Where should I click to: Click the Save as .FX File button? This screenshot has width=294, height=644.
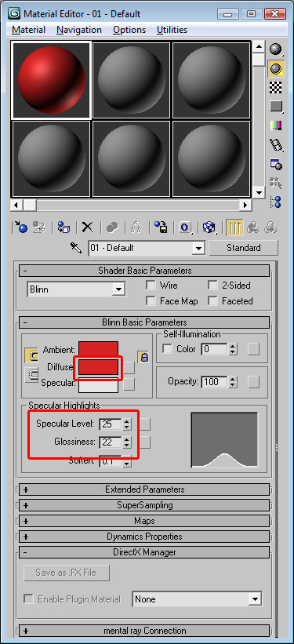point(67,573)
